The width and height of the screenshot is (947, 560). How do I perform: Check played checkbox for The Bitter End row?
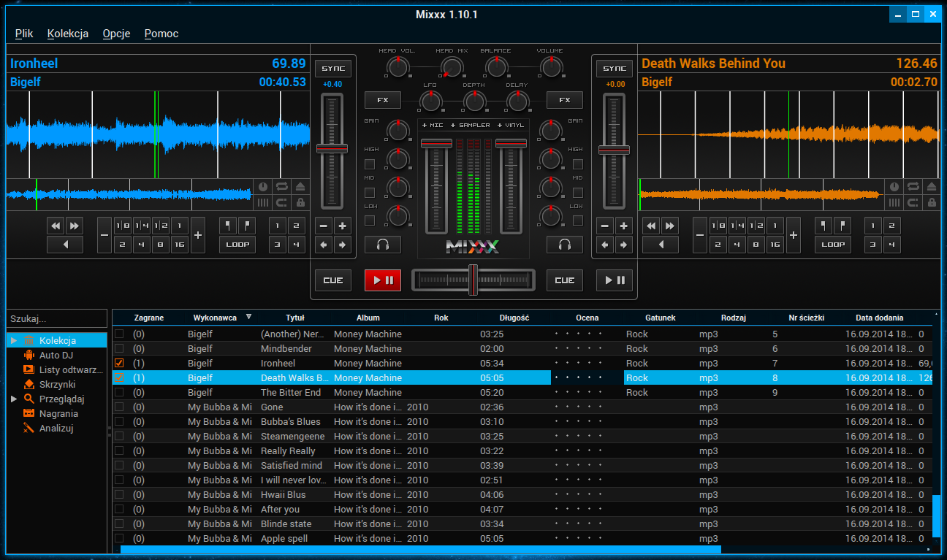[x=119, y=392]
